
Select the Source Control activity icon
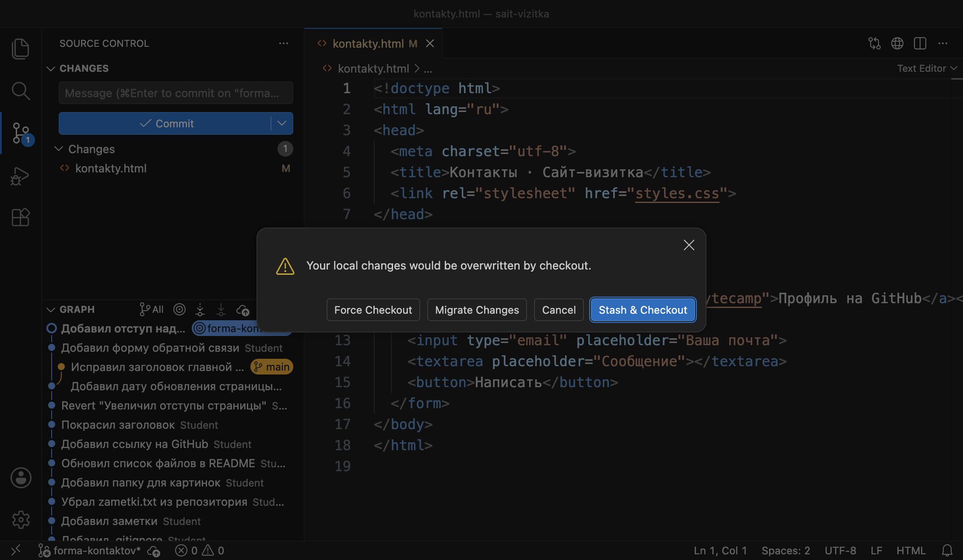21,133
